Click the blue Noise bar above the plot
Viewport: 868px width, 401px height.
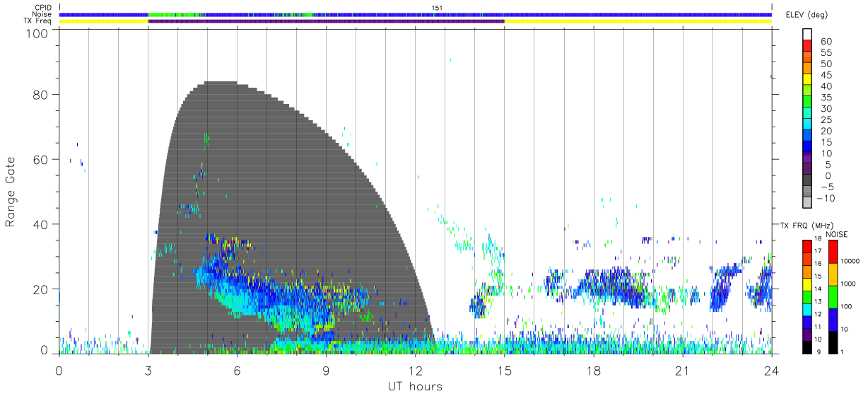click(x=416, y=14)
